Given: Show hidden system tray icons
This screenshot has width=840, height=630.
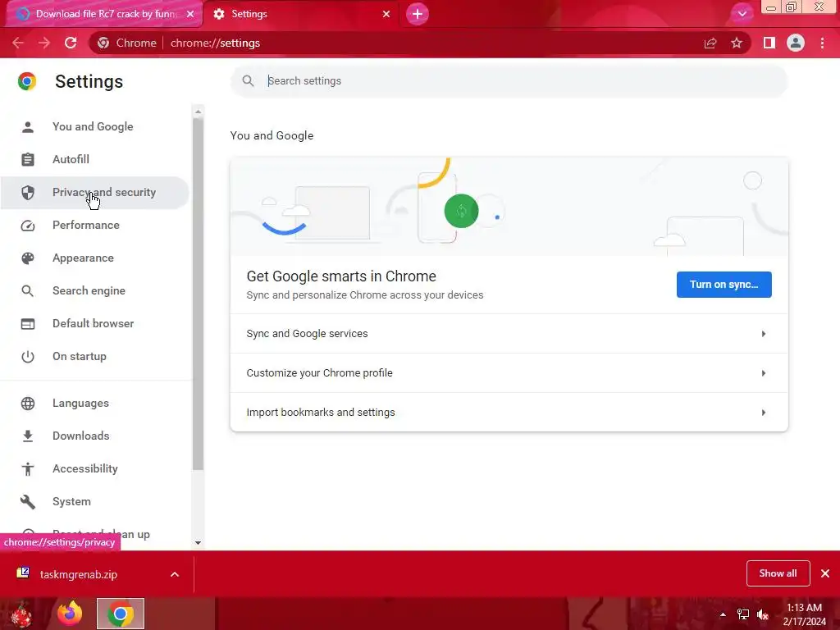Looking at the screenshot, I should (x=723, y=614).
